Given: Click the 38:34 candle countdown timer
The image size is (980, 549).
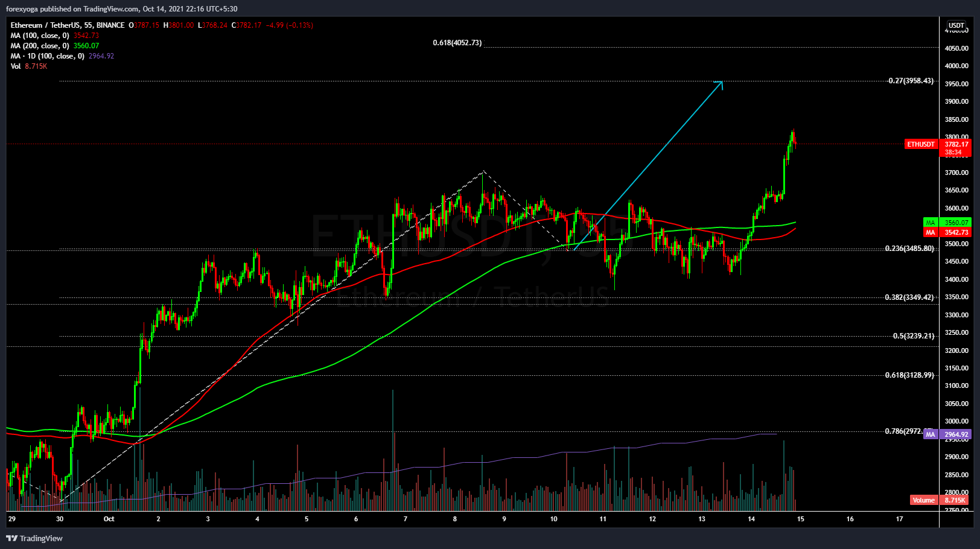Looking at the screenshot, I should (953, 153).
